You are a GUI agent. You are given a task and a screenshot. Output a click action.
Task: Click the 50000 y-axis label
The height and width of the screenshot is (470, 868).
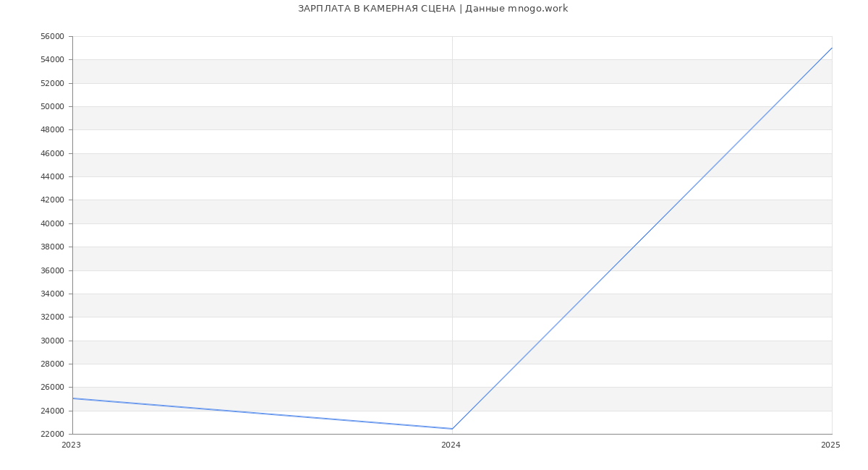[x=52, y=107]
